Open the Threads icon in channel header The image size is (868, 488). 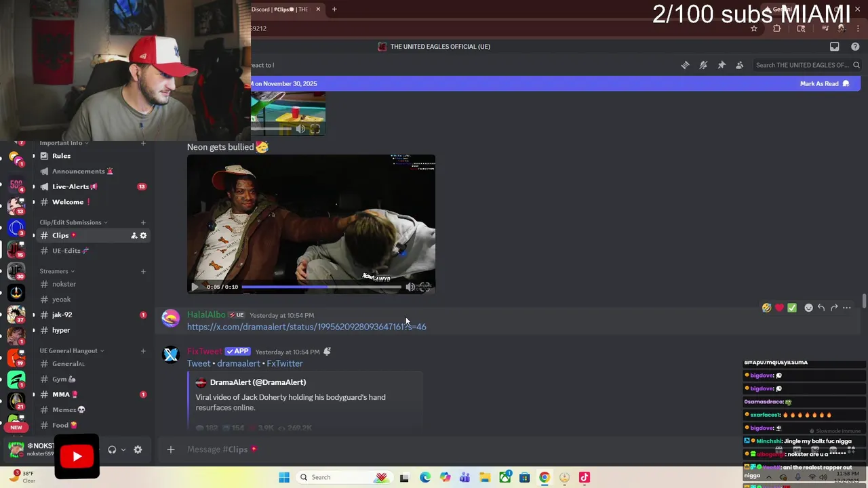tap(685, 65)
